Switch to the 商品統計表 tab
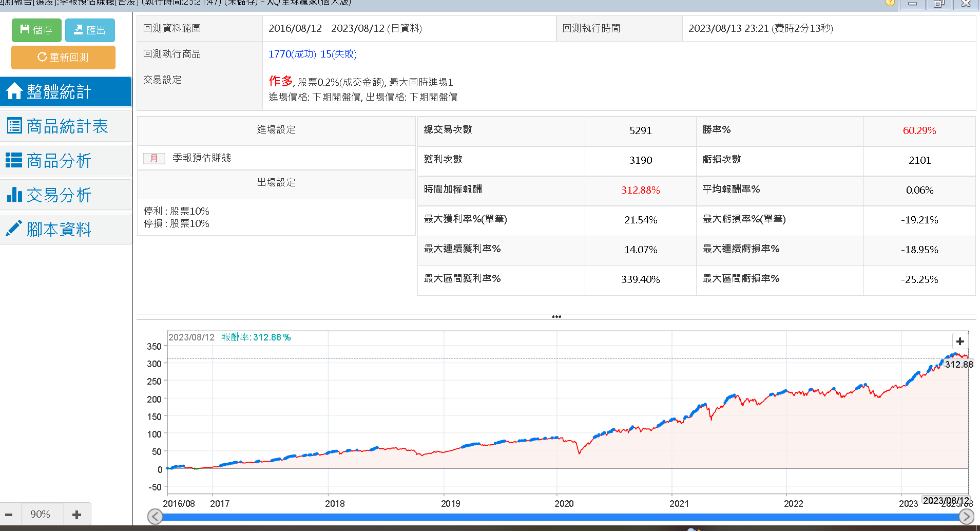This screenshot has width=980, height=531. 66,126
